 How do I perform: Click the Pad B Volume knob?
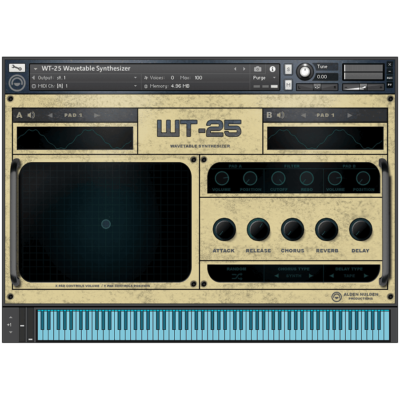pyautogui.click(x=335, y=178)
